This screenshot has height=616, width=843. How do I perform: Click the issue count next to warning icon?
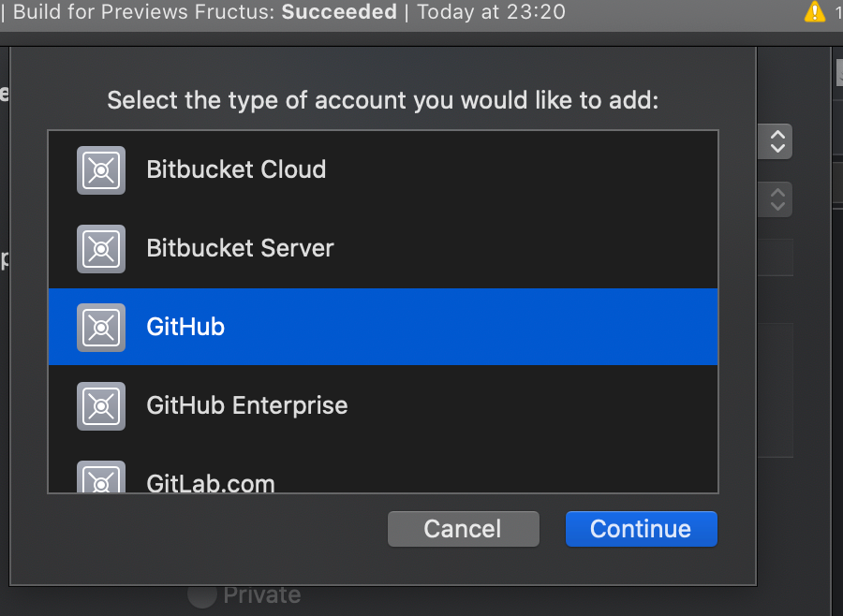click(838, 11)
